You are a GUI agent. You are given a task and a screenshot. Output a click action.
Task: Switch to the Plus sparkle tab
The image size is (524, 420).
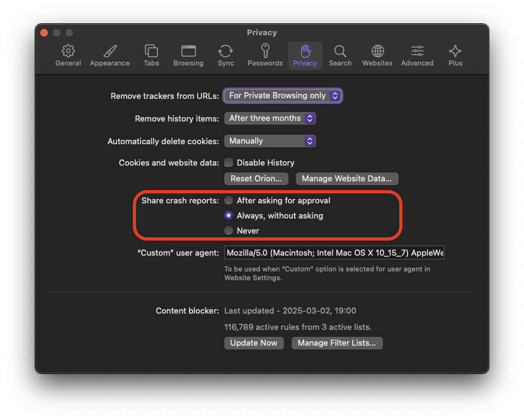coord(455,52)
